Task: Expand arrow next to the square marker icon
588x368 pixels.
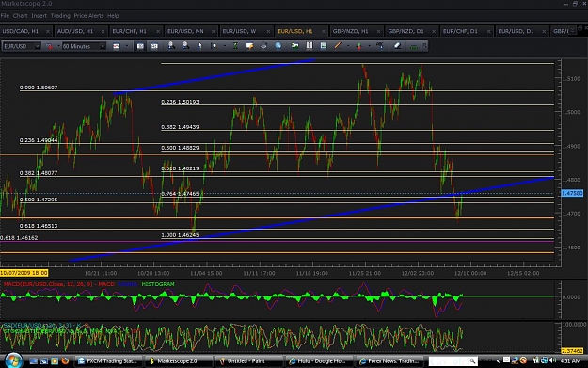Action: tap(224, 46)
